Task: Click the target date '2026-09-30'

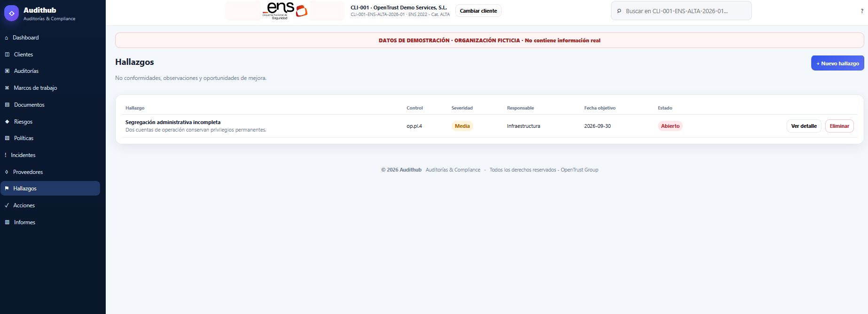Action: tap(597, 126)
